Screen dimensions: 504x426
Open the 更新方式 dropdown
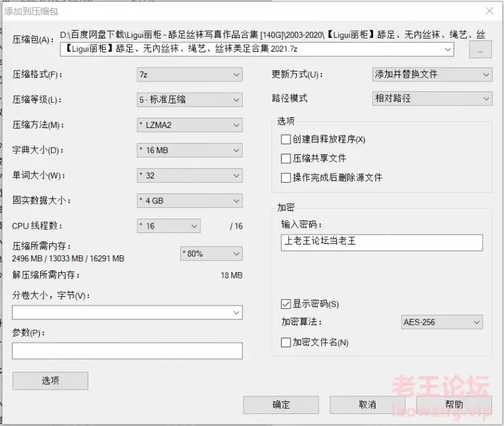[x=432, y=74]
